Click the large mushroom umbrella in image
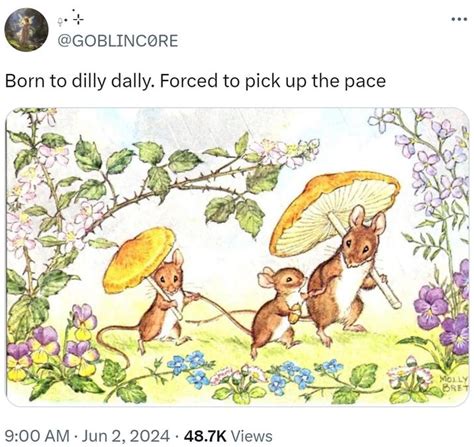Screen dimensions: 474x447 tap(333, 212)
